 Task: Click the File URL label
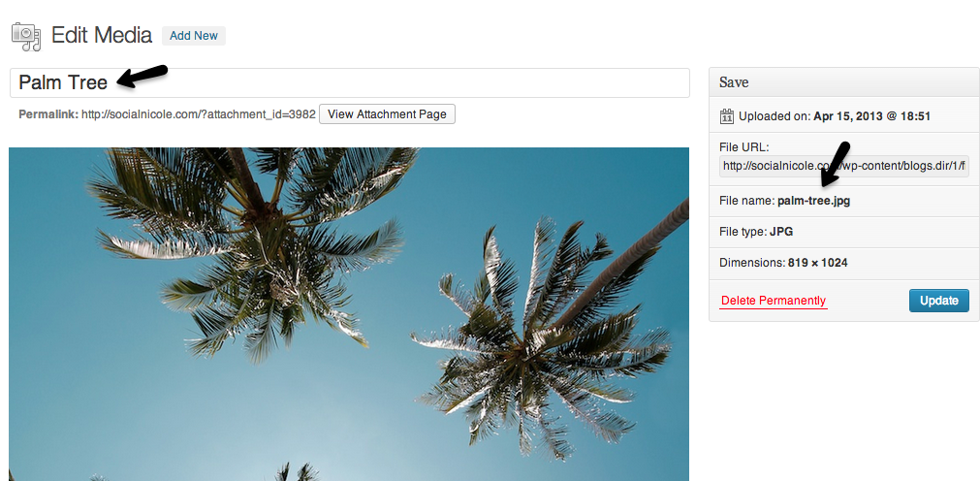pos(743,147)
